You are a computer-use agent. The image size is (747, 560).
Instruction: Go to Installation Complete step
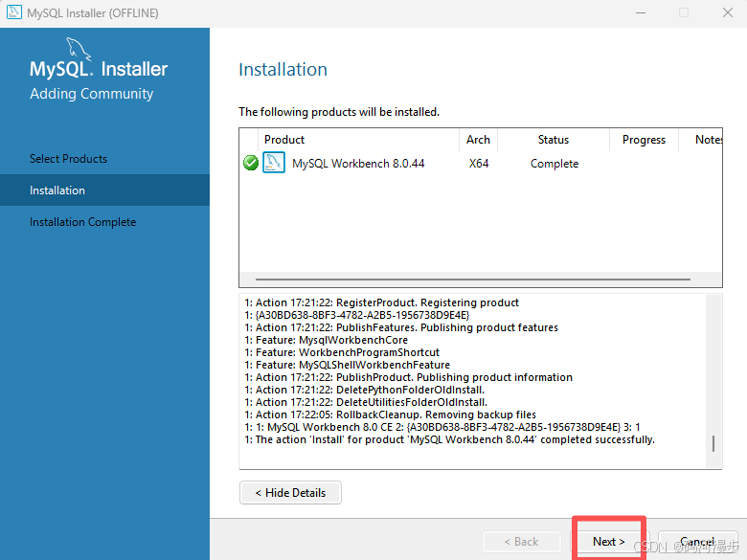click(83, 222)
